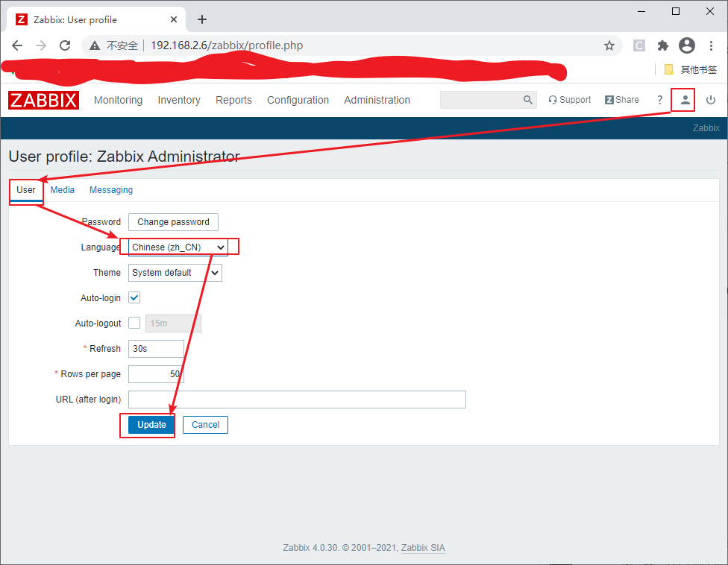Open the Administration menu
This screenshot has width=728, height=565.
pyautogui.click(x=377, y=100)
